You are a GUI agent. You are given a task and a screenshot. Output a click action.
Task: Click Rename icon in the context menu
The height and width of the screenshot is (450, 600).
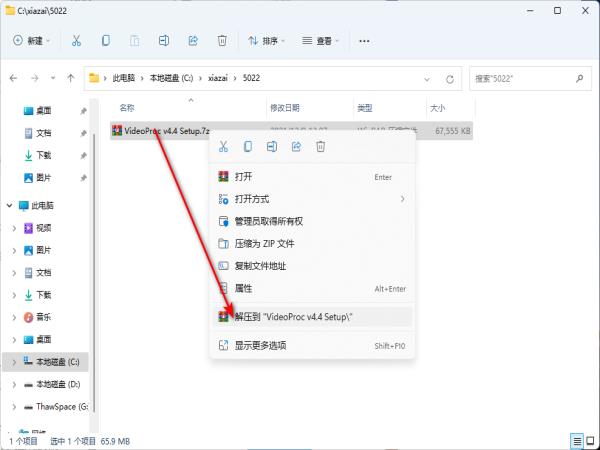[272, 146]
